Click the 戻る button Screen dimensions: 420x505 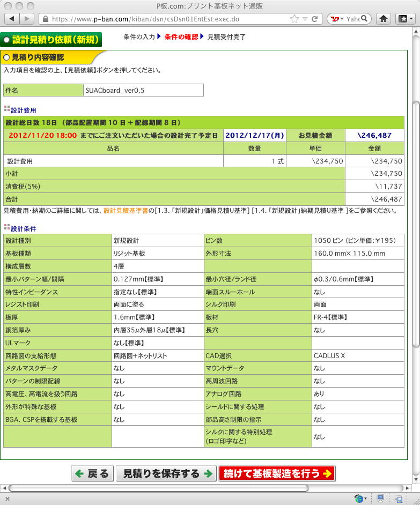point(92,473)
